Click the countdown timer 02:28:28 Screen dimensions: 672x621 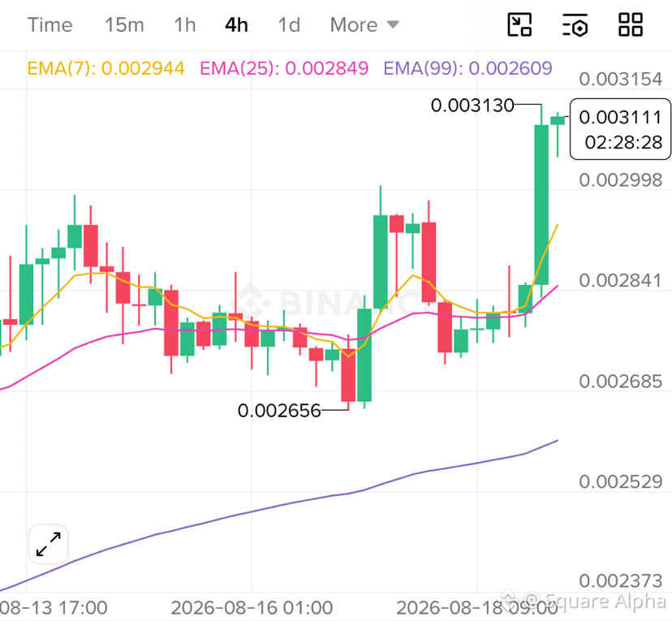tap(623, 142)
